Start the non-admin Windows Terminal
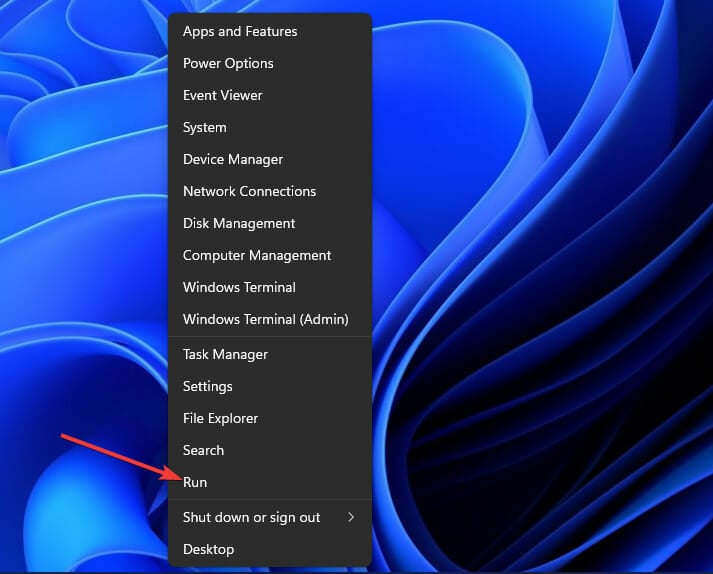 point(239,287)
